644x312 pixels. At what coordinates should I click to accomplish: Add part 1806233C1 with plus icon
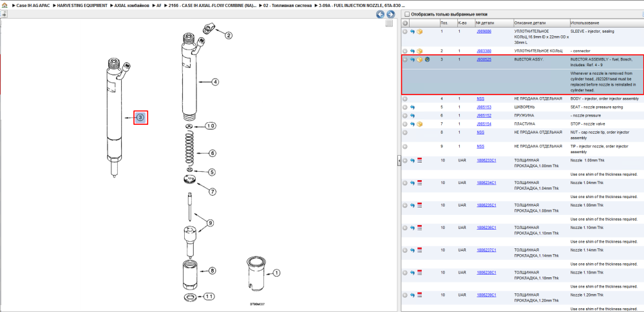(405, 160)
